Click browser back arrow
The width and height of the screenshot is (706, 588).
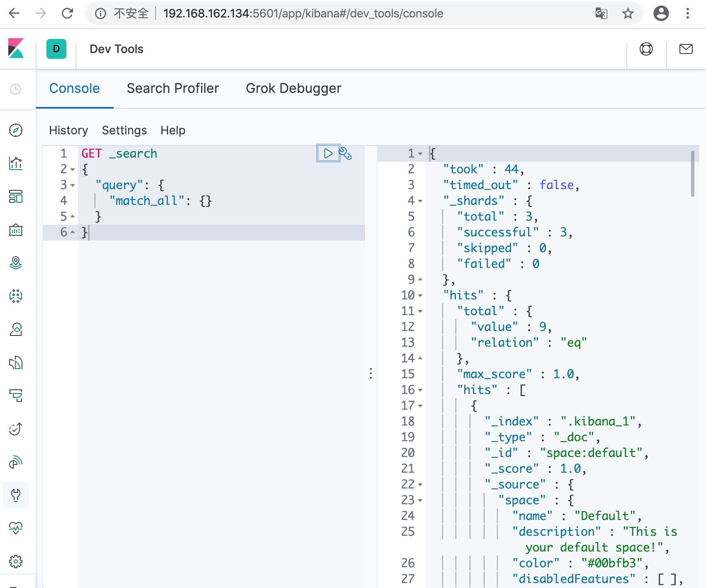[15, 14]
